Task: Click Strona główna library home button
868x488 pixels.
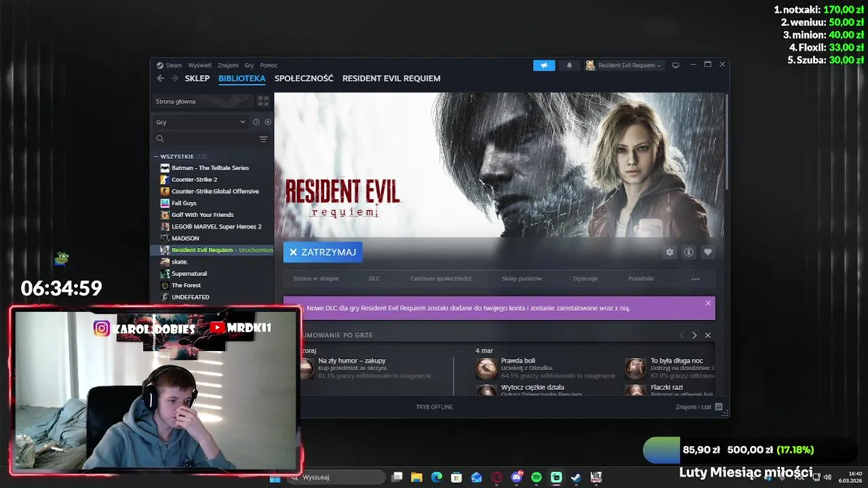Action: pyautogui.click(x=202, y=102)
